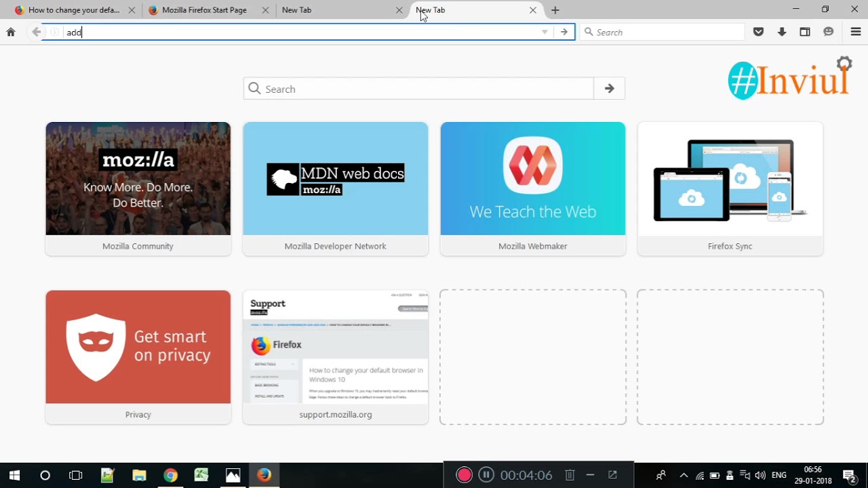Open the Mozilla Community tile

(x=138, y=188)
